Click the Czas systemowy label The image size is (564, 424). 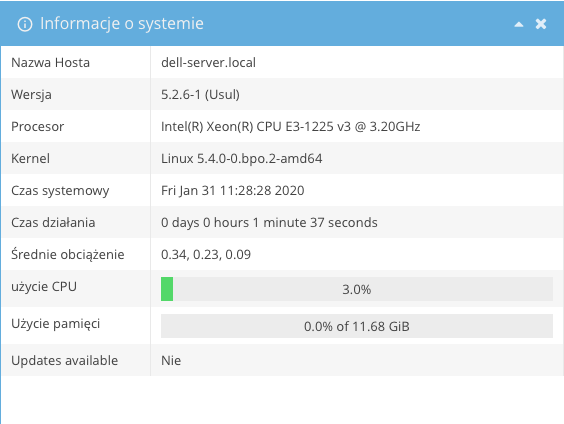click(x=60, y=191)
